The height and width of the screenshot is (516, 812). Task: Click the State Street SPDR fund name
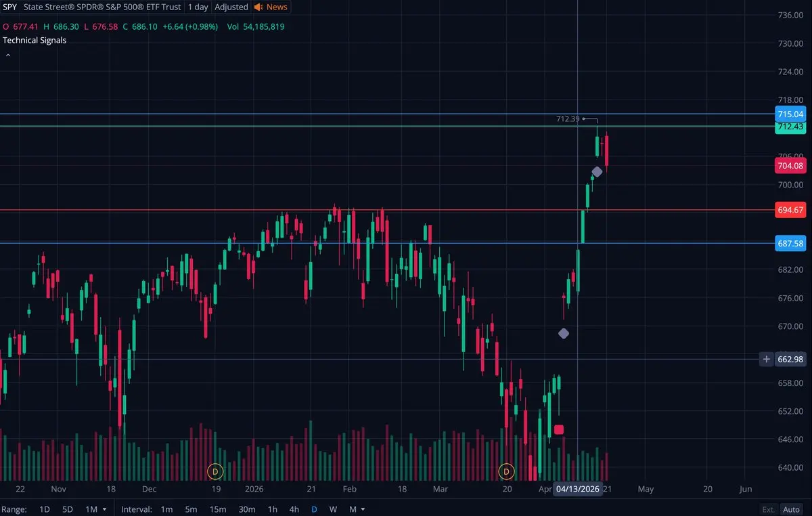[102, 7]
